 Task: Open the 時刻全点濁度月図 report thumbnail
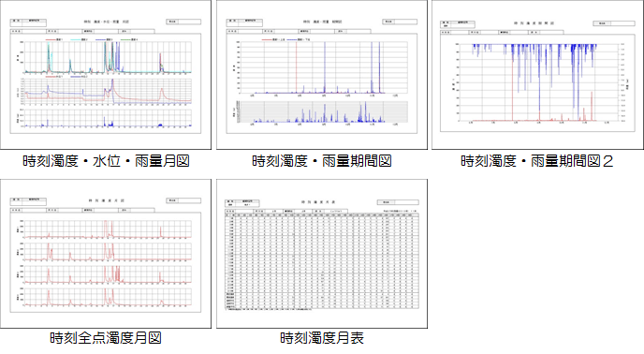click(106, 254)
